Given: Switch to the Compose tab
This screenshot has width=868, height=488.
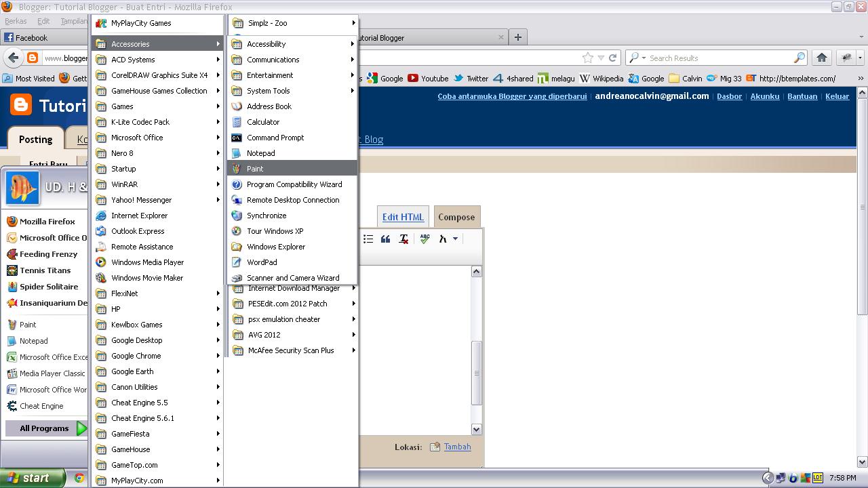Looking at the screenshot, I should (x=456, y=217).
